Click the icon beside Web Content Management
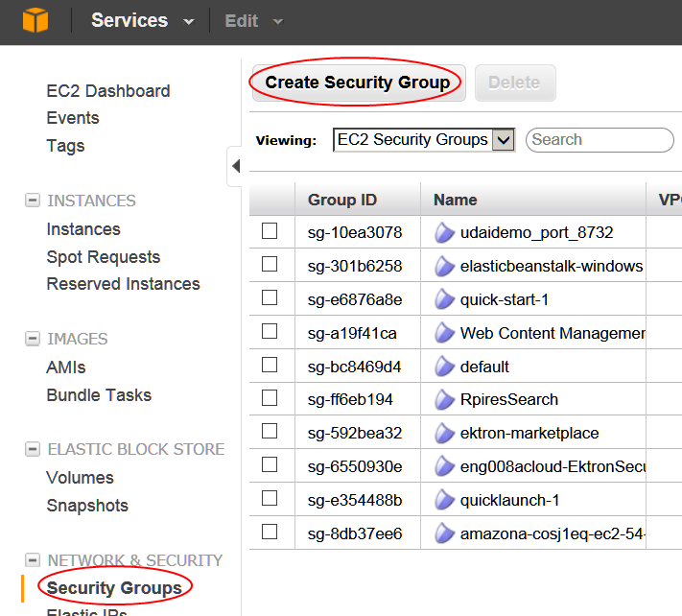 click(444, 333)
